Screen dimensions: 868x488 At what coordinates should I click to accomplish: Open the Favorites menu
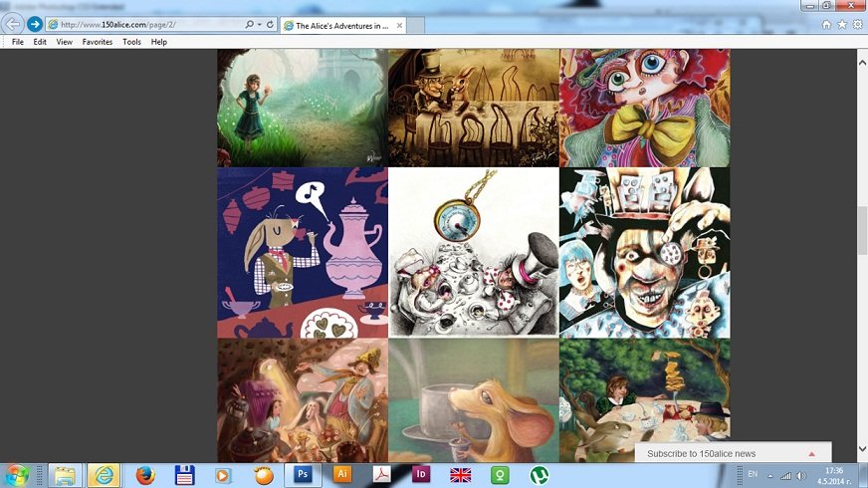pos(98,42)
